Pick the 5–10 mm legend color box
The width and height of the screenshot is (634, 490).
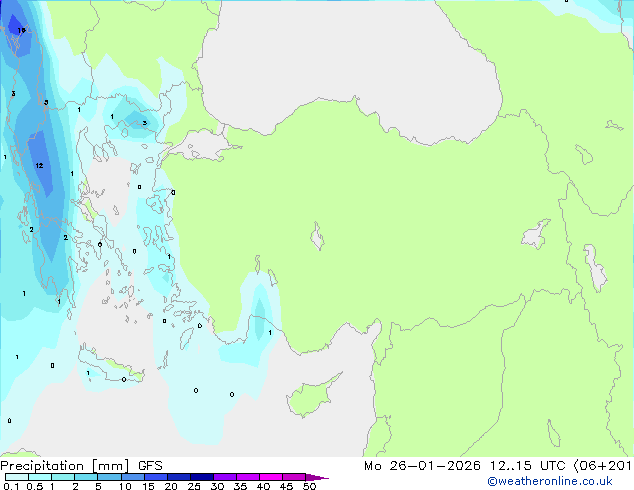point(109,477)
